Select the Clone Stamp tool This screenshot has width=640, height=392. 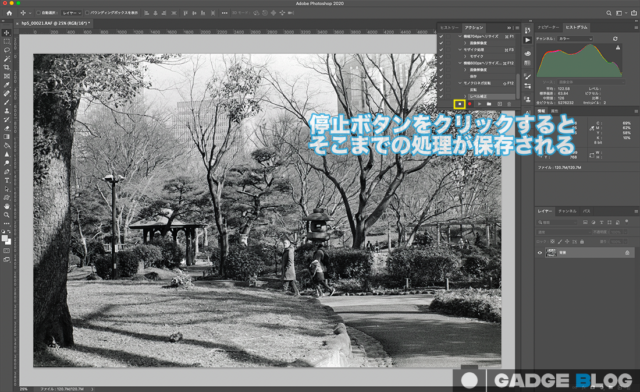pyautogui.click(x=7, y=111)
